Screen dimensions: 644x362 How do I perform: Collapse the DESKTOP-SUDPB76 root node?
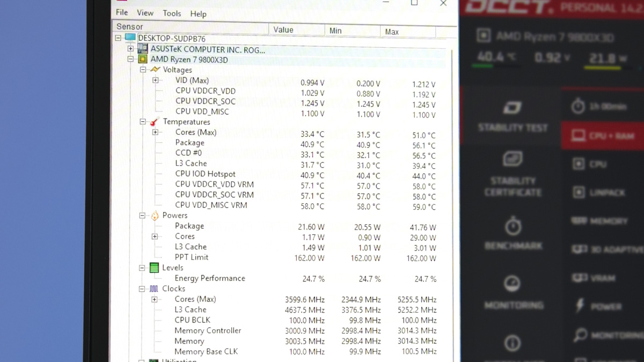click(x=118, y=38)
